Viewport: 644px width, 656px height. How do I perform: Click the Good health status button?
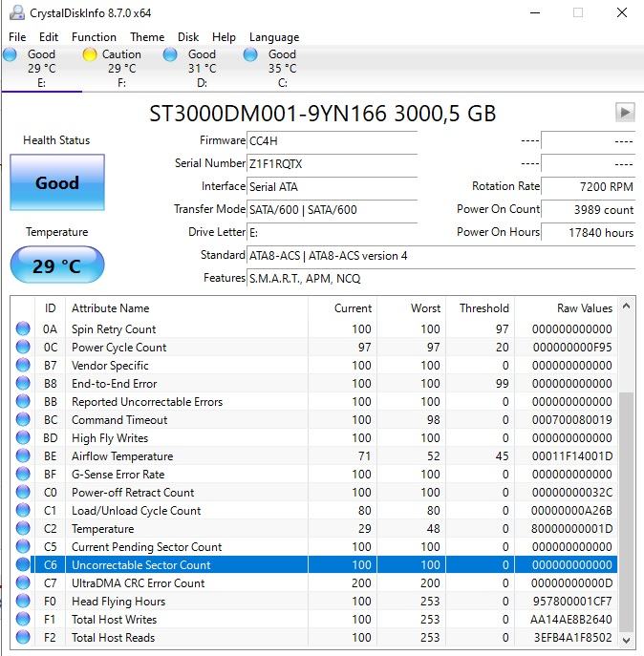point(57,182)
